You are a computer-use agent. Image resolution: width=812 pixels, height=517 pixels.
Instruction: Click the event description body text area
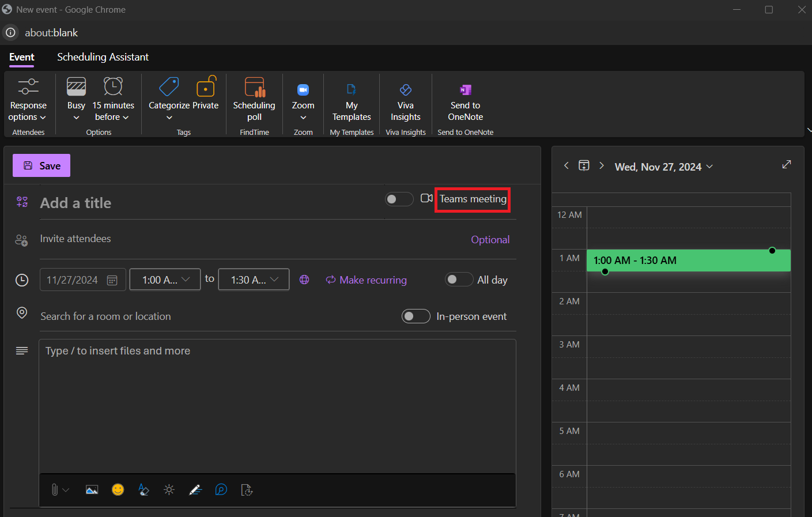coord(277,406)
